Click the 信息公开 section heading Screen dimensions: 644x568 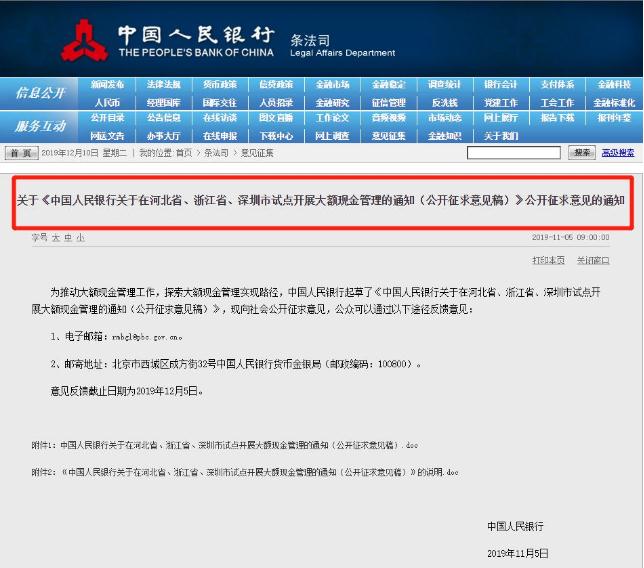click(x=40, y=93)
